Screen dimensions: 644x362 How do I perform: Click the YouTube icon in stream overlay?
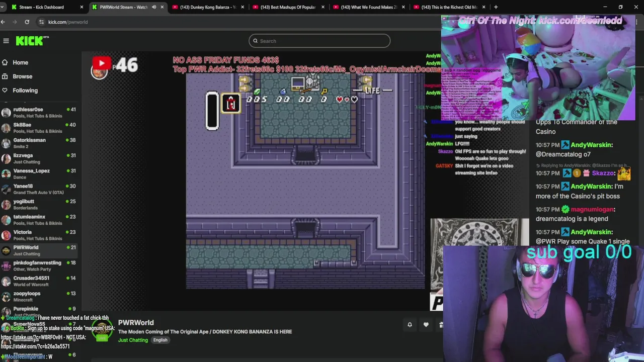point(101,63)
